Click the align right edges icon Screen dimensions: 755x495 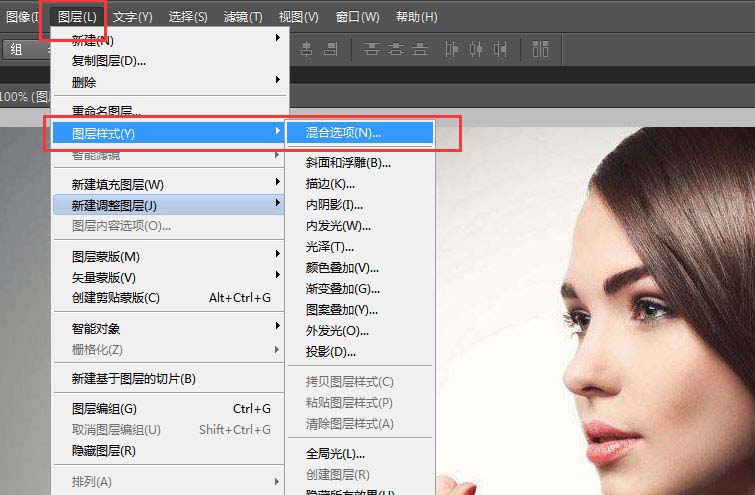(332, 49)
